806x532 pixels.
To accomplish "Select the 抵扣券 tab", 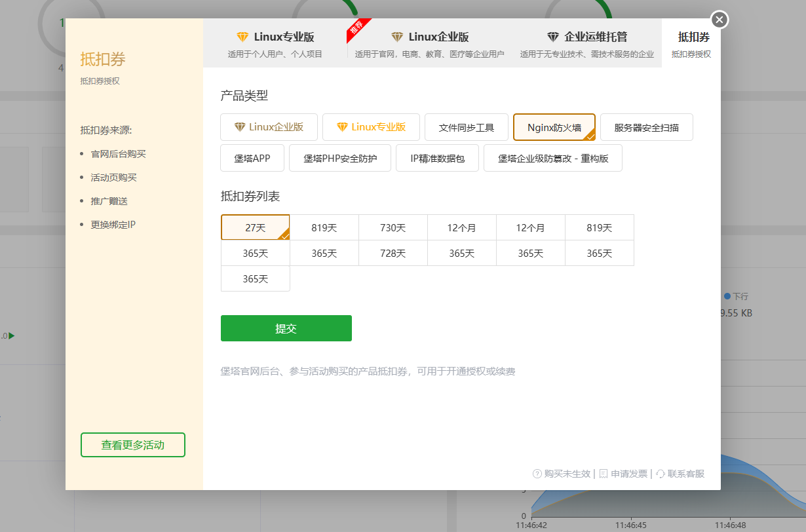I will tap(691, 43).
